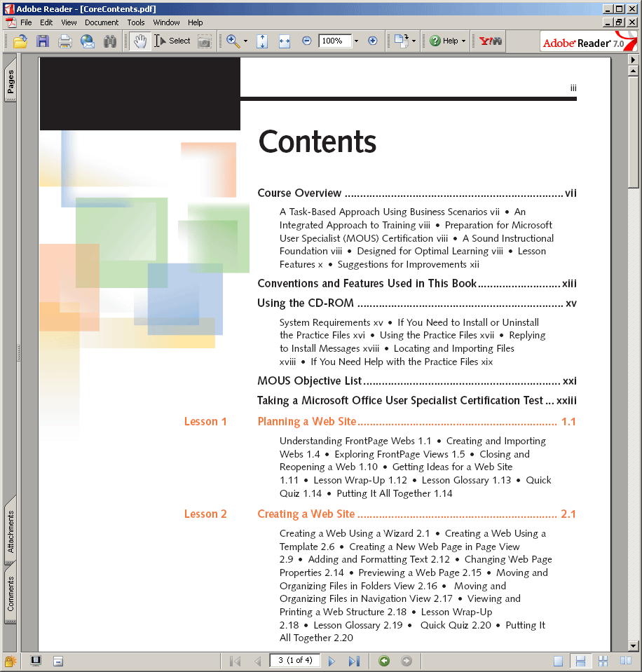Click green Previous View arrow
The height and width of the screenshot is (672, 642).
coord(384,661)
